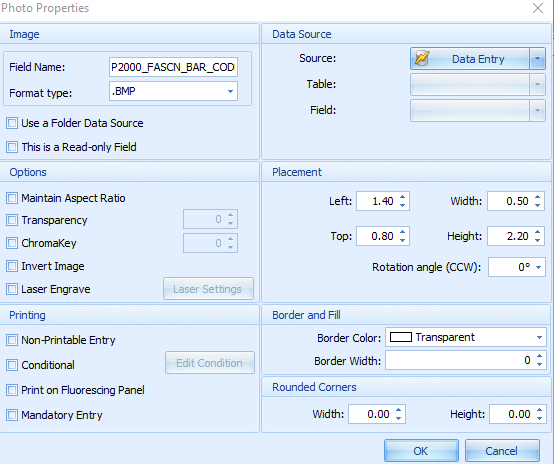Increase Border Width with up arrow
The width and height of the screenshot is (554, 464).
[x=539, y=356]
